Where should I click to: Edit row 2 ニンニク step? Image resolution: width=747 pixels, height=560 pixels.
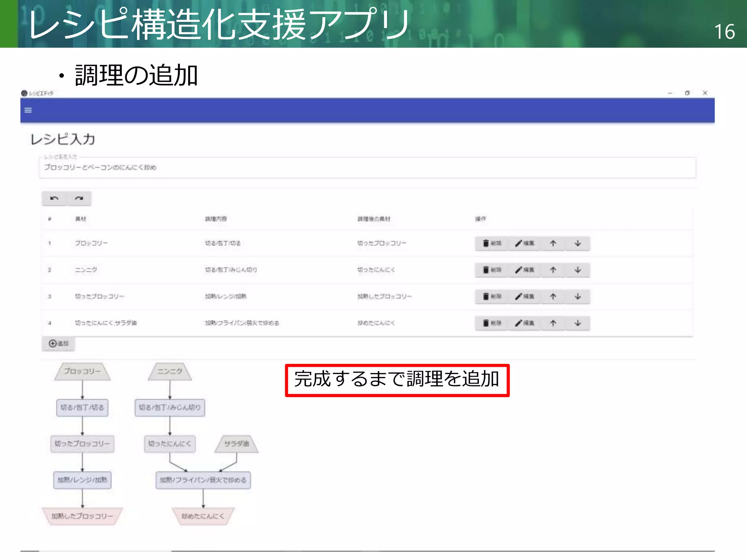click(x=525, y=270)
